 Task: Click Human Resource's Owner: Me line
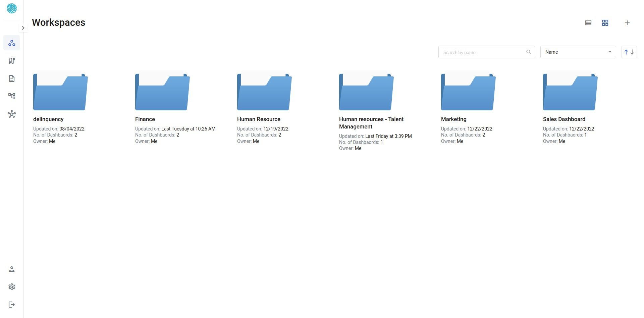(248, 141)
